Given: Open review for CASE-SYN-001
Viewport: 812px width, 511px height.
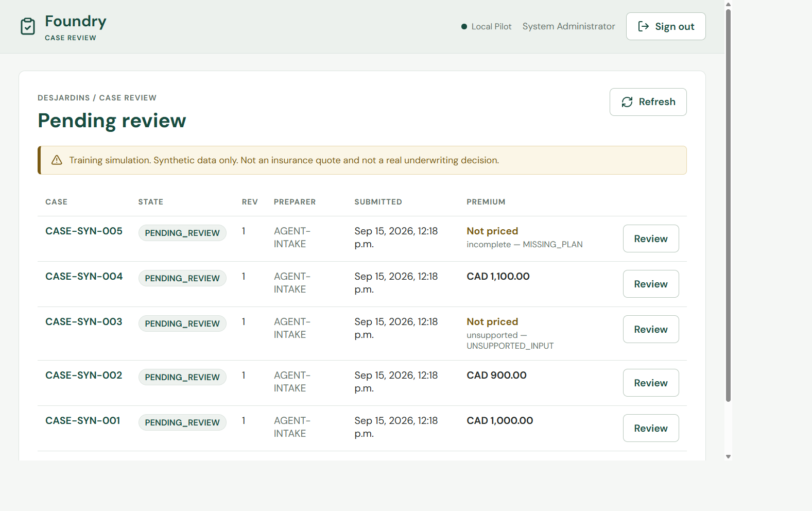Looking at the screenshot, I should [x=650, y=428].
